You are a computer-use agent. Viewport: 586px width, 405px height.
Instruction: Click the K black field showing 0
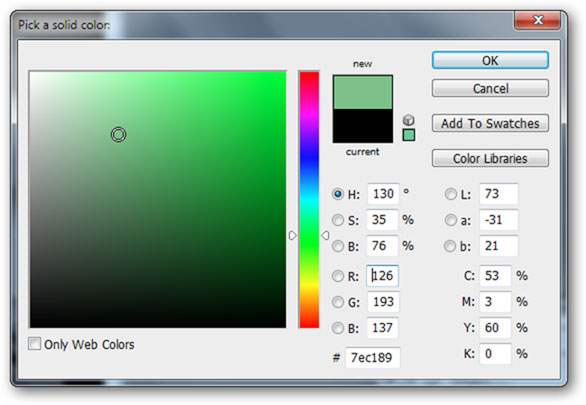tap(495, 353)
